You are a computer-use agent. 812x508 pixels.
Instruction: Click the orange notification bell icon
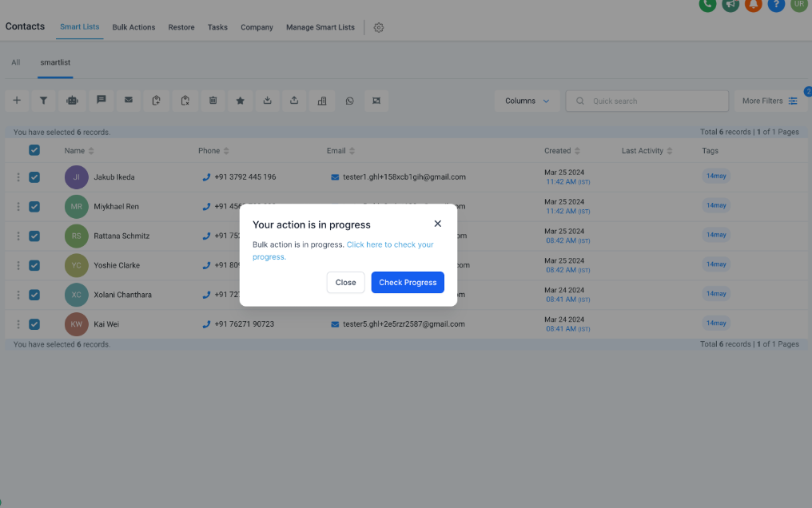[x=753, y=5]
